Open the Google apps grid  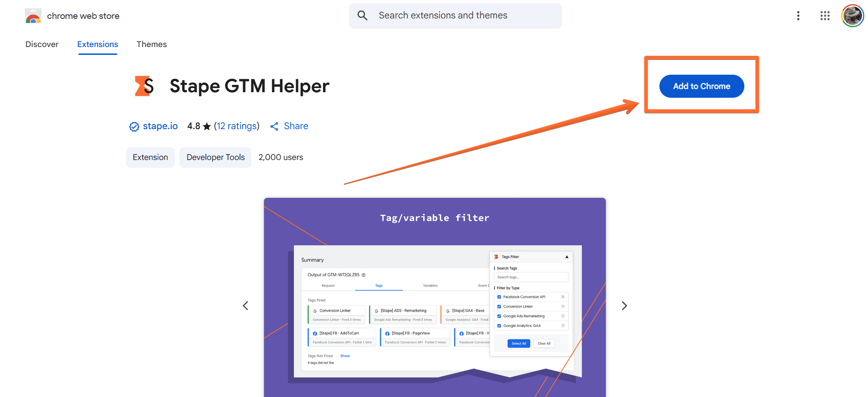[825, 16]
